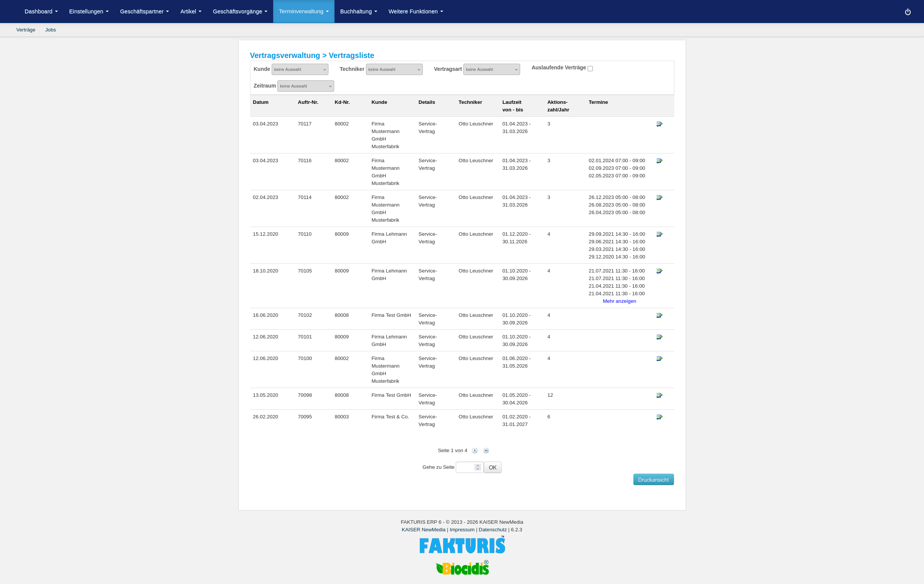This screenshot has width=924, height=584.
Task: Expand the Kunde filter dropdown
Action: 300,69
